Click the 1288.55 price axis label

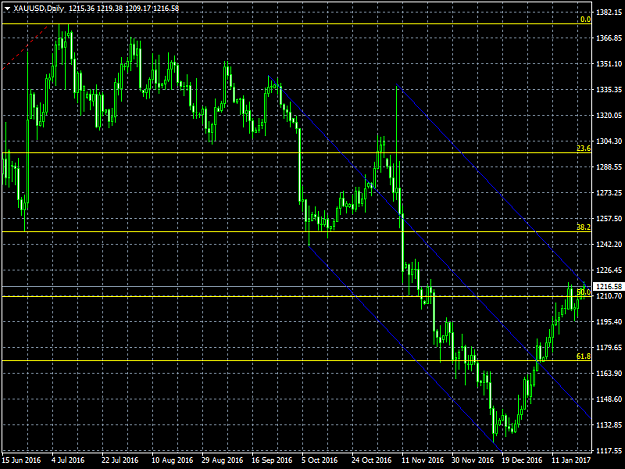coord(609,167)
